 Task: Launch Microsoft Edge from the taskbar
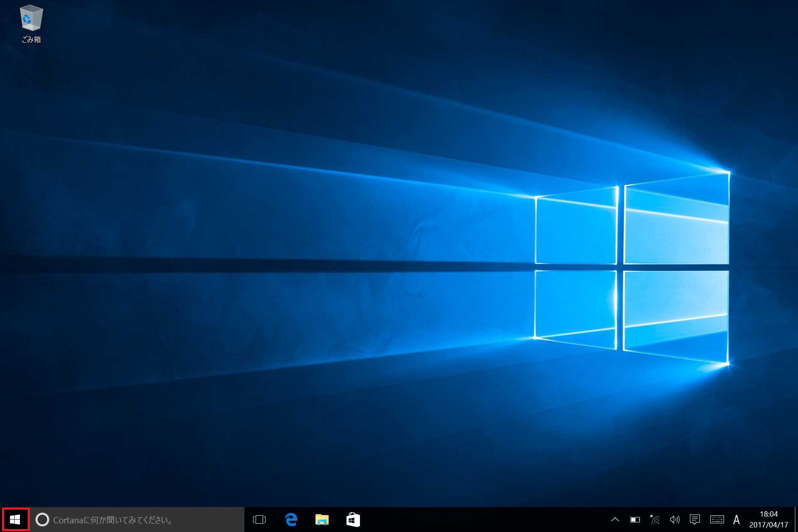click(x=291, y=520)
